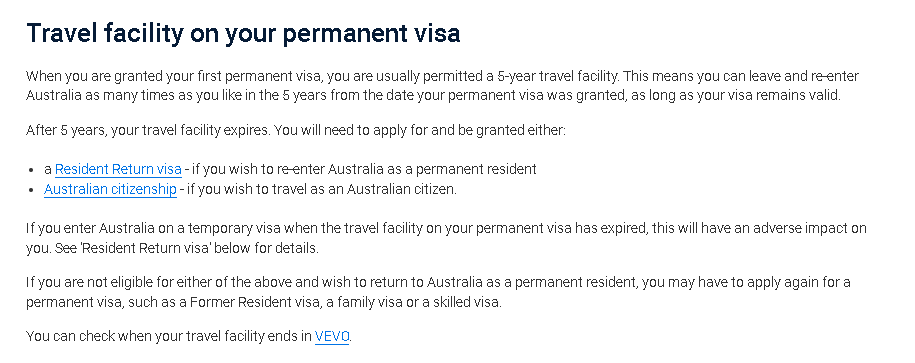This screenshot has width=915, height=363.
Task: Click the quoted 'Resident Return visa' below for details text
Action: (186, 248)
